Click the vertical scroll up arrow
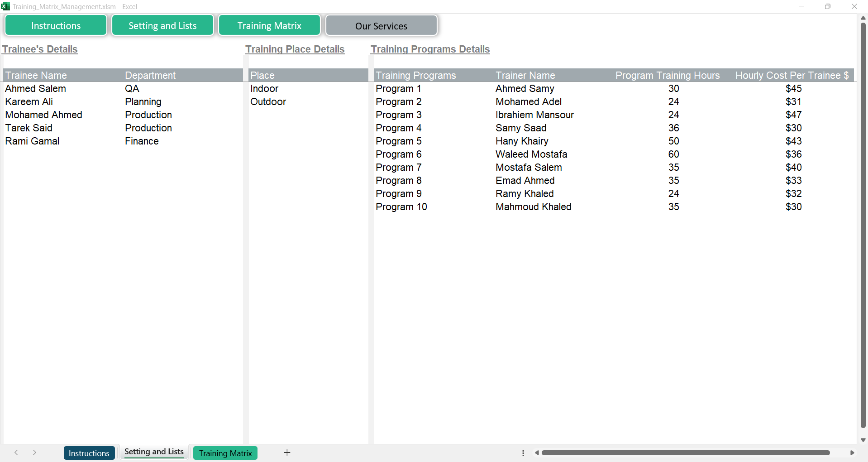 [x=863, y=18]
